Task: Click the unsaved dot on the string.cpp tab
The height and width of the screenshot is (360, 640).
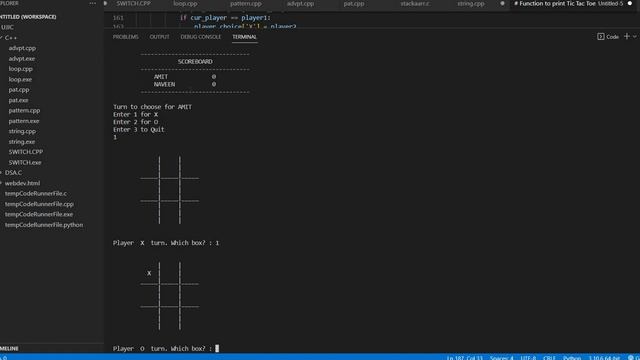Action: (x=502, y=3)
